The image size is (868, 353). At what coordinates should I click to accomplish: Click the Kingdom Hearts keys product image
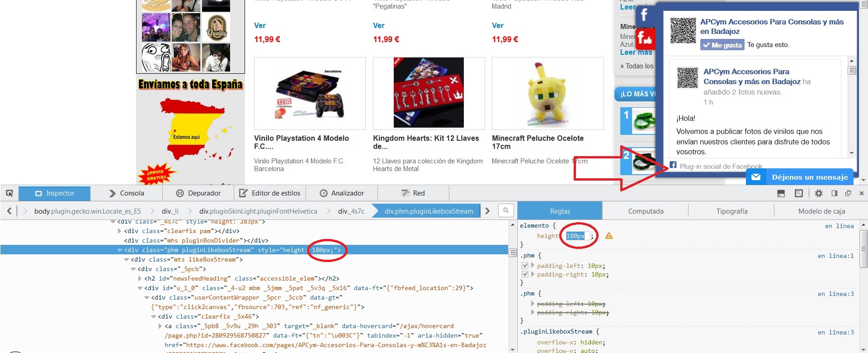pos(429,93)
